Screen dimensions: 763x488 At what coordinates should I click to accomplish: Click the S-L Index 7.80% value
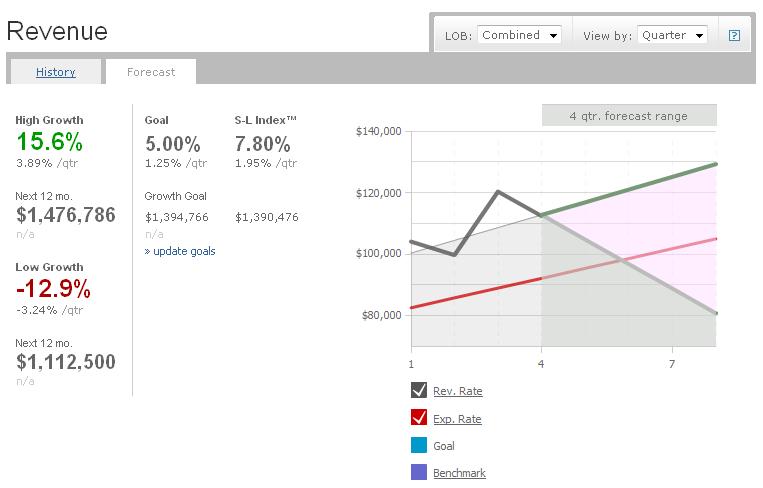tap(262, 143)
